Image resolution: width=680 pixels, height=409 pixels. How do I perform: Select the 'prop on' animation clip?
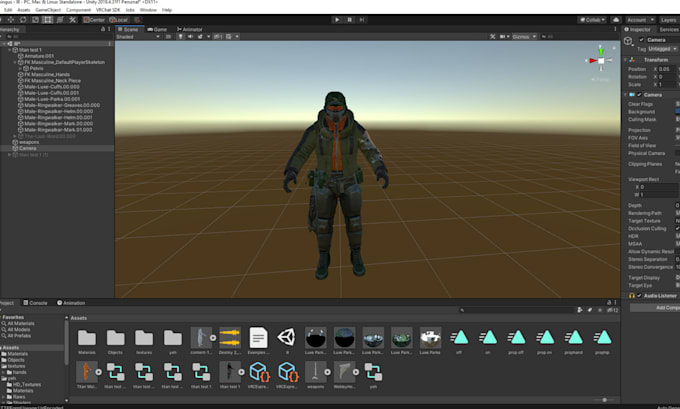pos(545,337)
